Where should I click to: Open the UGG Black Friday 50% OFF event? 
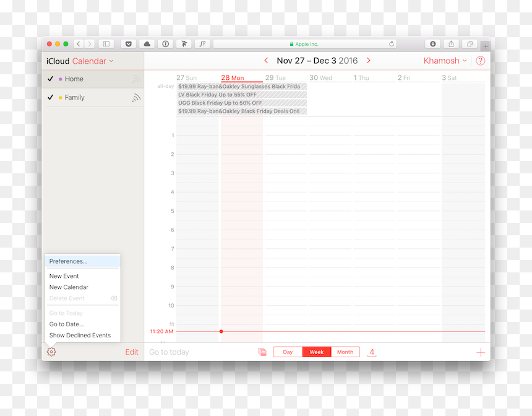(242, 103)
